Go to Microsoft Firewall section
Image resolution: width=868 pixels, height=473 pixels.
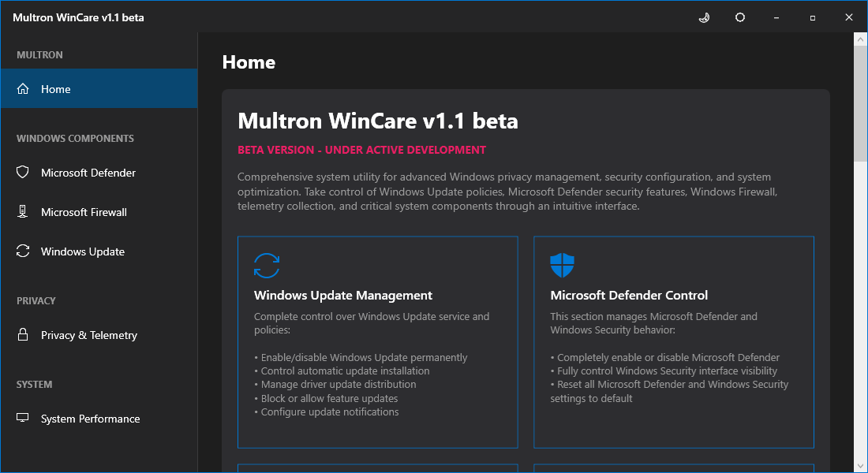[x=99, y=212]
